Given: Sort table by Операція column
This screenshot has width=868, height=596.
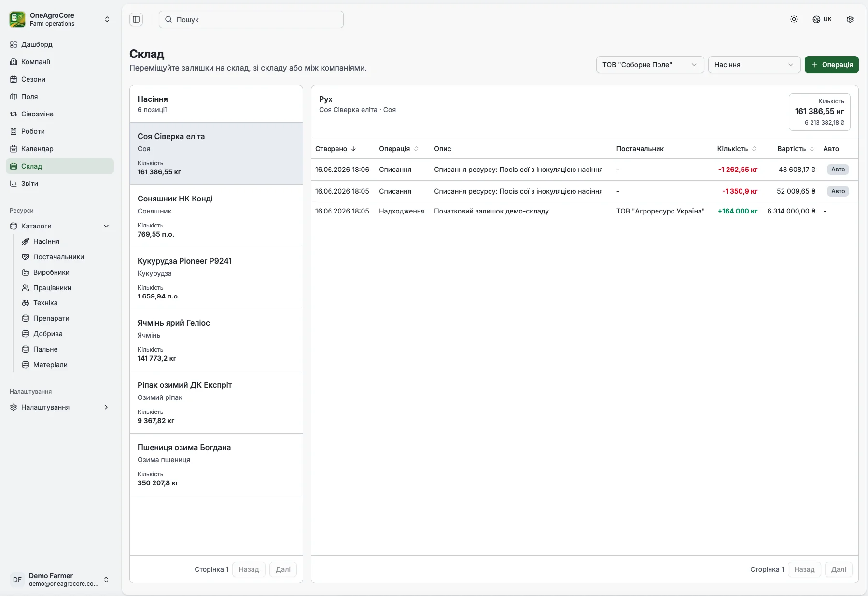Looking at the screenshot, I should click(399, 149).
